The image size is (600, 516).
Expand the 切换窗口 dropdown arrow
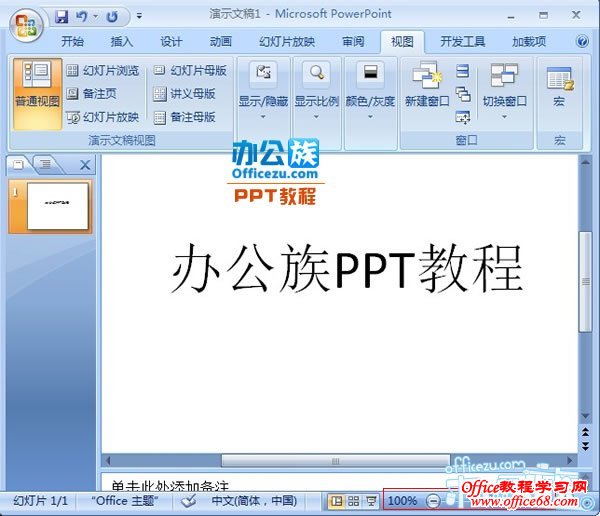504,116
